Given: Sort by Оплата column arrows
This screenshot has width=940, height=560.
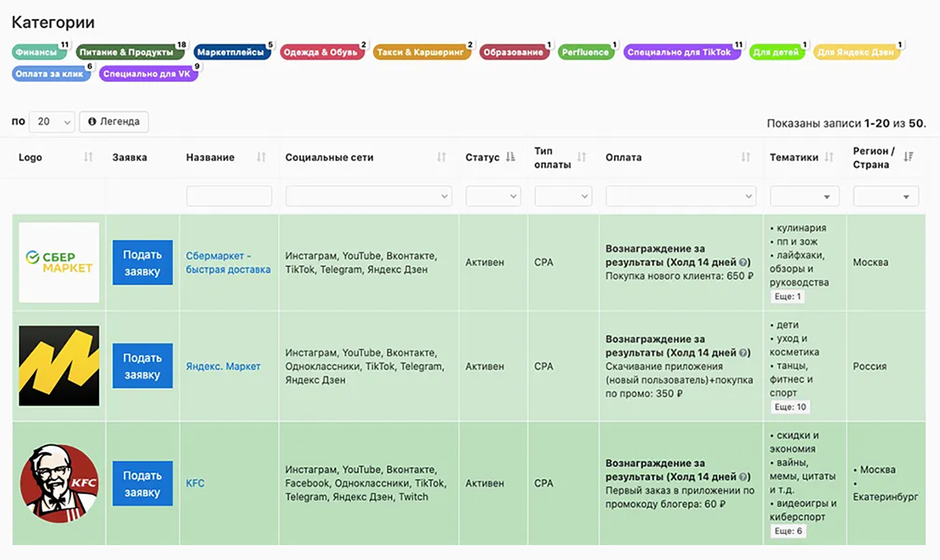Looking at the screenshot, I should coord(746,158).
